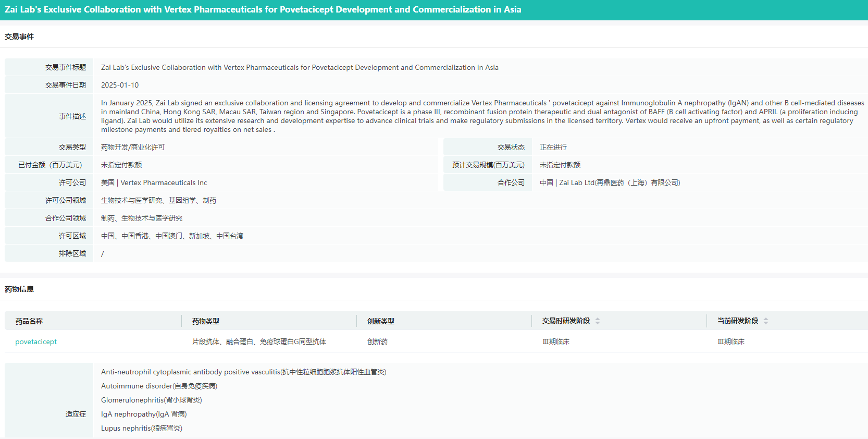Viewport: 868px width, 439px height.
Task: Select the Autoimmune disorder(自身免疫疾病) indication
Action: coord(159,386)
